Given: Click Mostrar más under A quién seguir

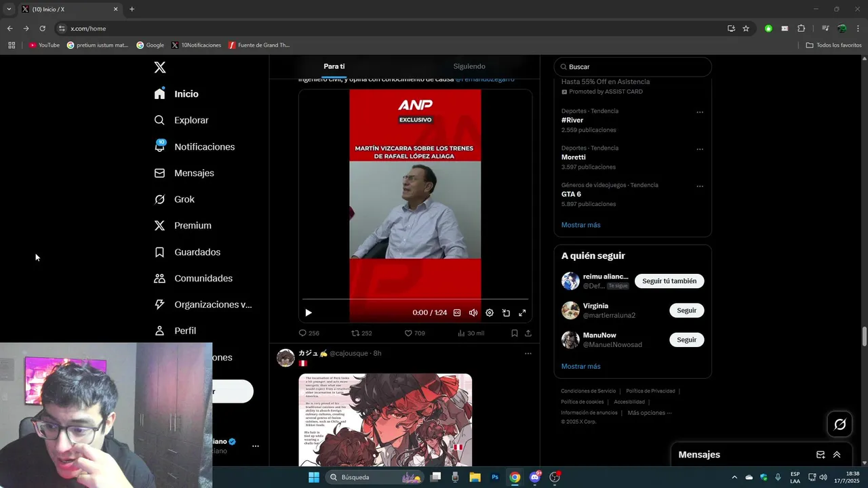Looking at the screenshot, I should point(581,367).
